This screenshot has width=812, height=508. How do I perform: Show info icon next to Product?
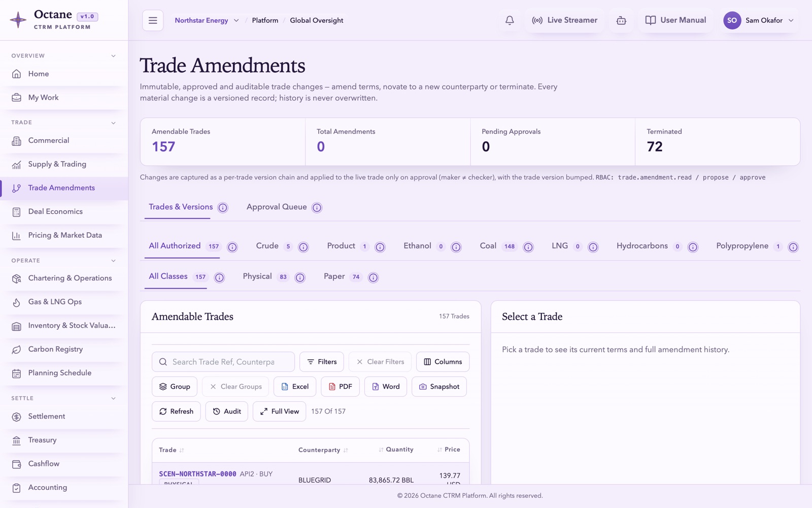click(380, 247)
